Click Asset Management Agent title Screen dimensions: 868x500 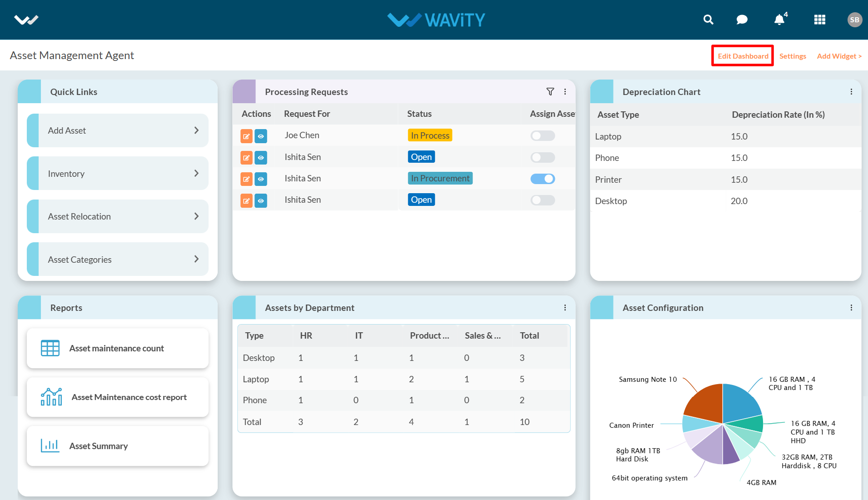pos(72,55)
